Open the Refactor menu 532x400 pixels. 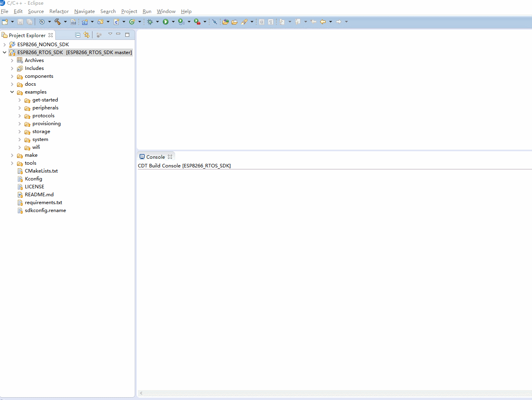[x=59, y=11]
